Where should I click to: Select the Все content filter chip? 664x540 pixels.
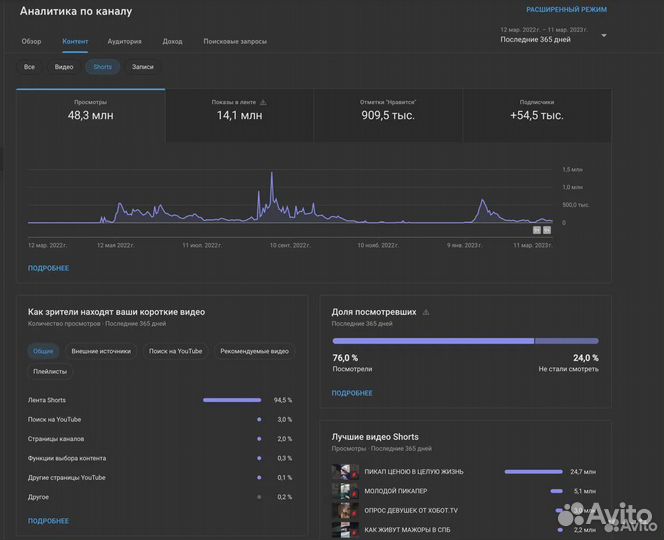(30, 67)
